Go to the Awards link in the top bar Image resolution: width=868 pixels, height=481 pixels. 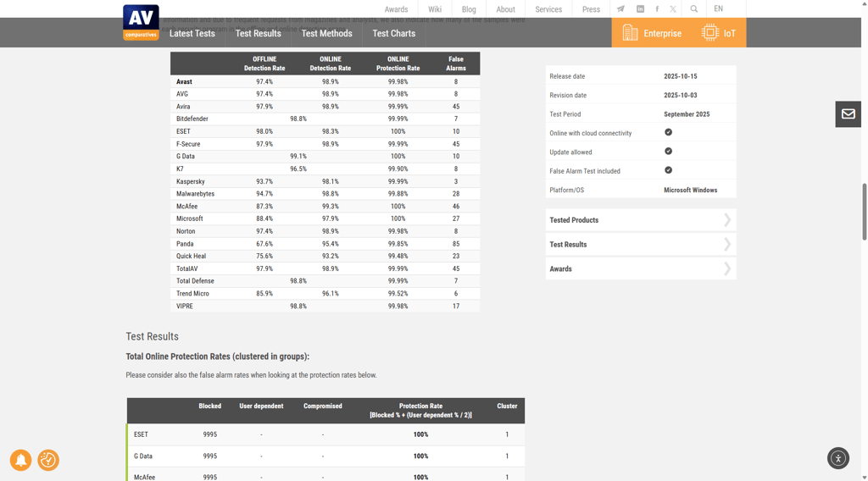coord(397,9)
